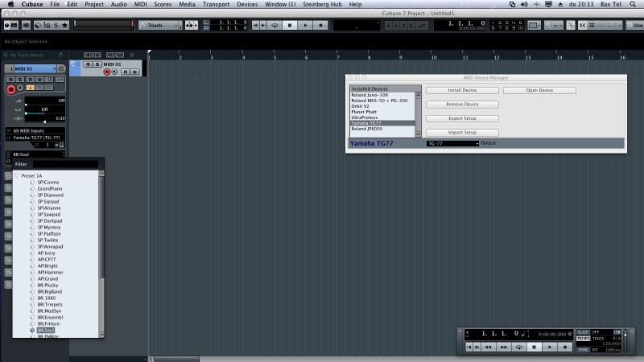Click Go to next marker in top toolbar
Viewport: 644px width, 362px height.
(263, 26)
